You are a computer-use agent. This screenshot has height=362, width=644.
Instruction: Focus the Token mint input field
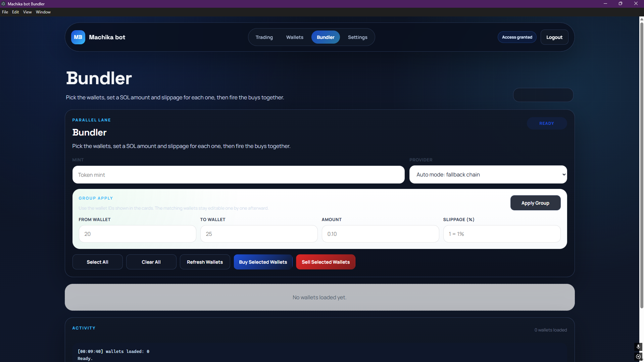coord(238,175)
